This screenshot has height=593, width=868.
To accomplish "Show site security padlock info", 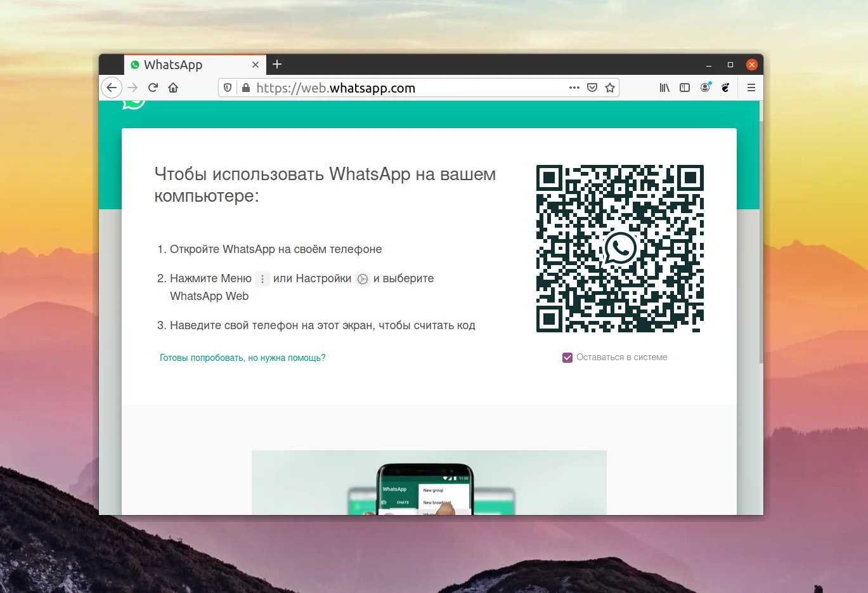I will [246, 88].
